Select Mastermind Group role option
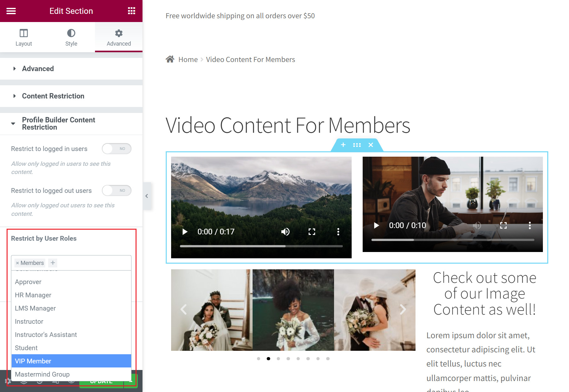The height and width of the screenshot is (392, 569). (x=71, y=374)
